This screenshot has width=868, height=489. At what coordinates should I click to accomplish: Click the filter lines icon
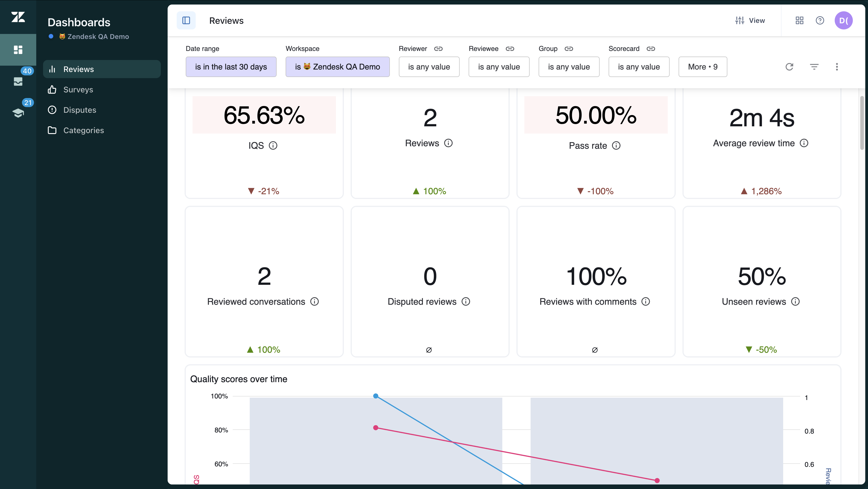click(x=814, y=67)
